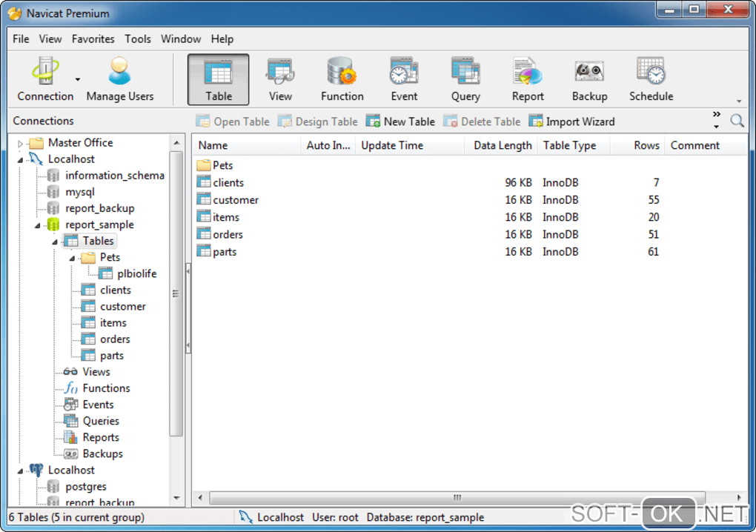Click the Event toolbar icon
Screen dimensions: 756x532
click(404, 79)
